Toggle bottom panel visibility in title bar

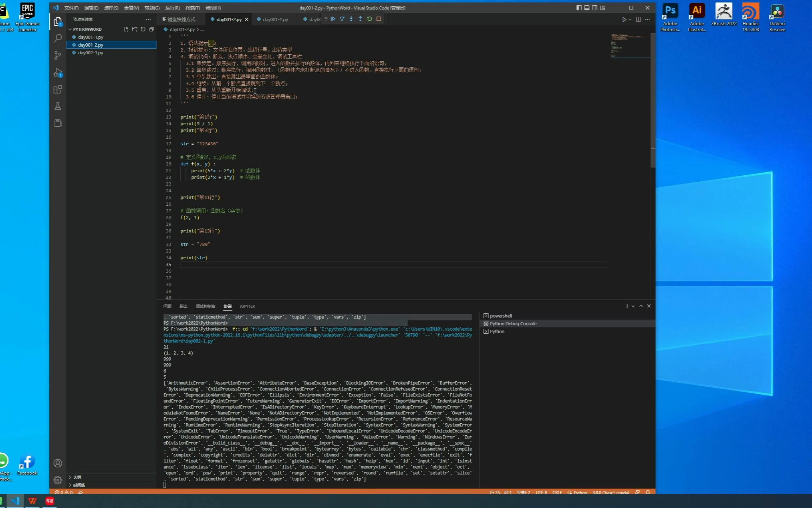point(587,8)
